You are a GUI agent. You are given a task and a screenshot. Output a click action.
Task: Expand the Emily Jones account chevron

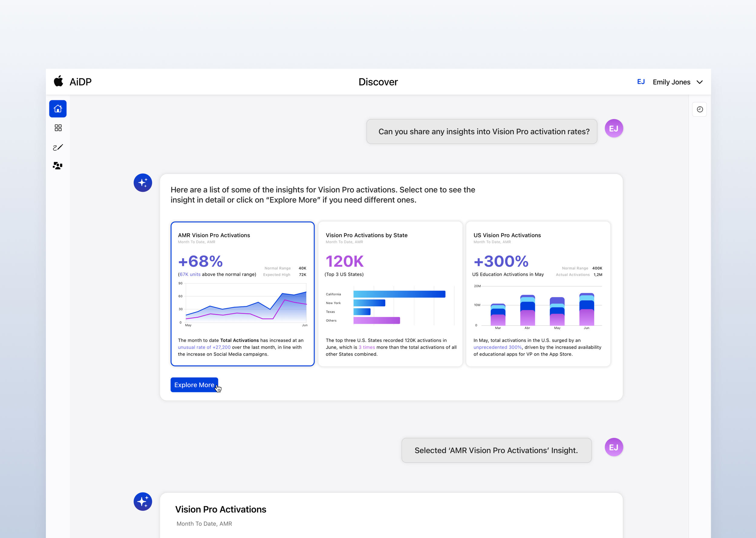[x=700, y=82]
